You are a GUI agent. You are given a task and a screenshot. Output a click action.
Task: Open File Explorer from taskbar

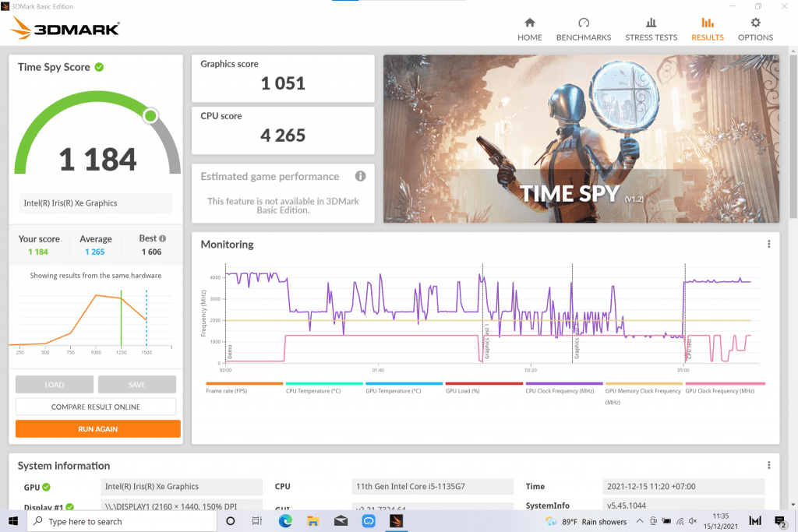coord(313,521)
